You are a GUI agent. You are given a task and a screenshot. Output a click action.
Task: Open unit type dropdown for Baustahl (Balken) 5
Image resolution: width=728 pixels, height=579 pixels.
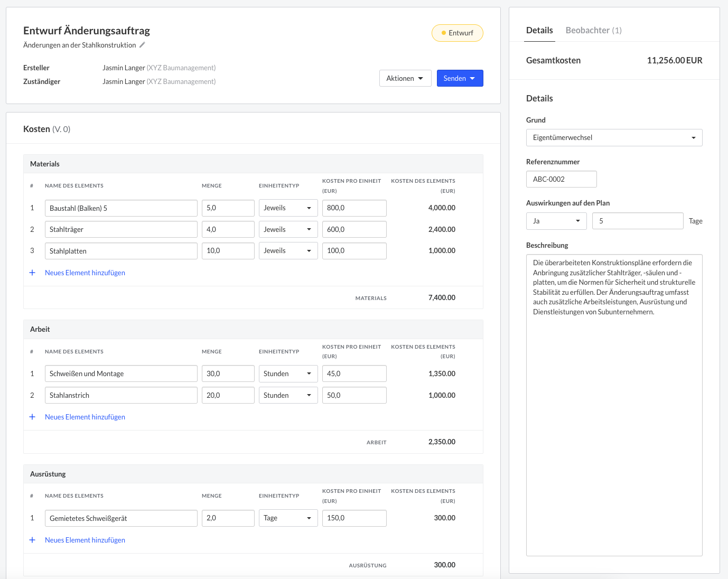(288, 208)
